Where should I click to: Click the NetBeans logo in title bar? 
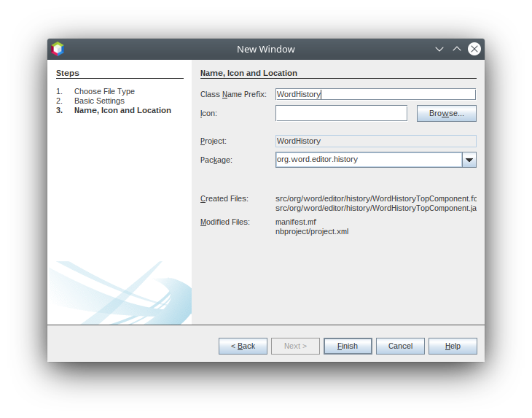coord(58,49)
